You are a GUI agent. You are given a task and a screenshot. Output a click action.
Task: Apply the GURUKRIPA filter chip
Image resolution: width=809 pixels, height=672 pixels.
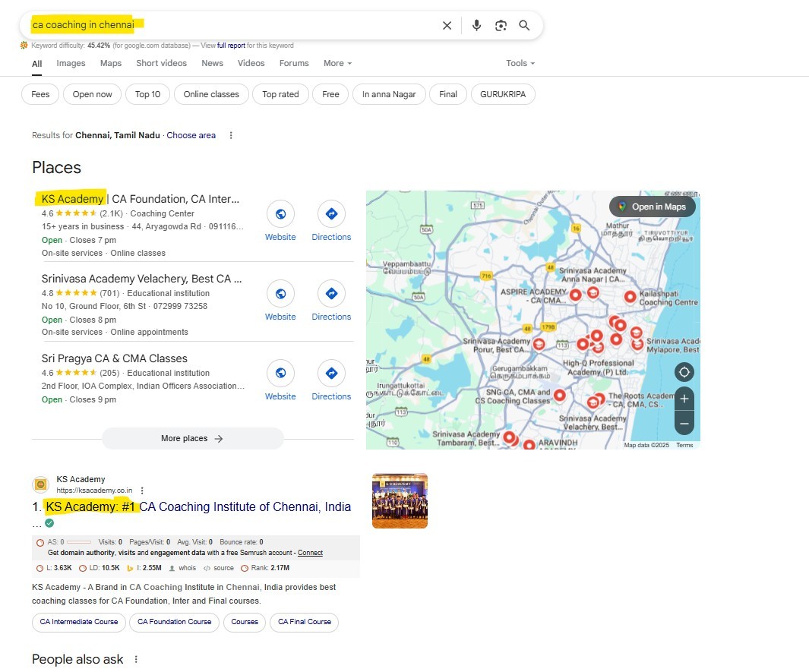tap(503, 94)
